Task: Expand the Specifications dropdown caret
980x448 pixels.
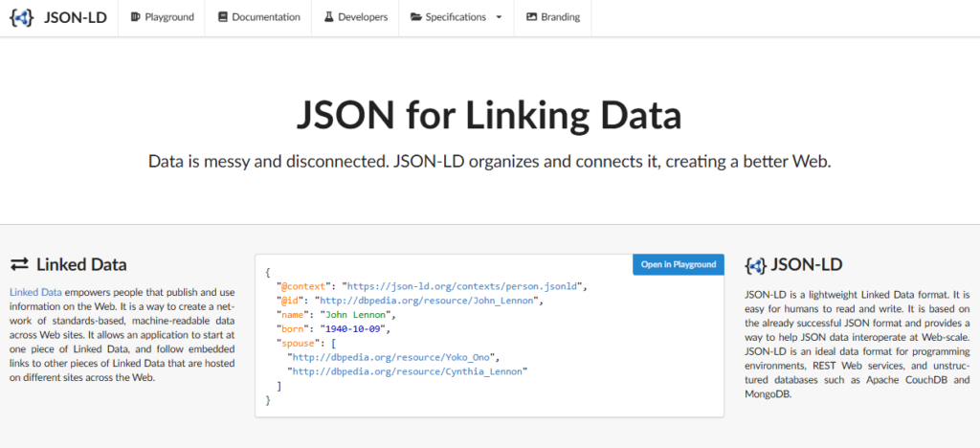Action: 499,17
